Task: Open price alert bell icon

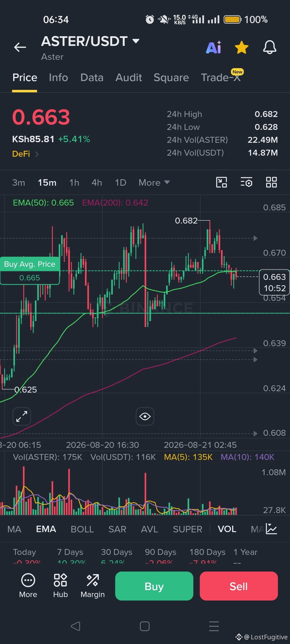Action: pos(270,47)
